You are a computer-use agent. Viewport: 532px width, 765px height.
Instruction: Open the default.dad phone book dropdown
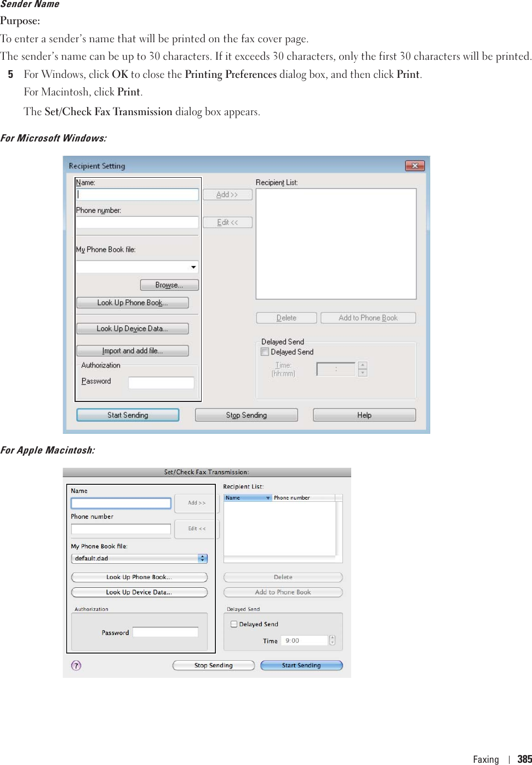click(x=139, y=558)
